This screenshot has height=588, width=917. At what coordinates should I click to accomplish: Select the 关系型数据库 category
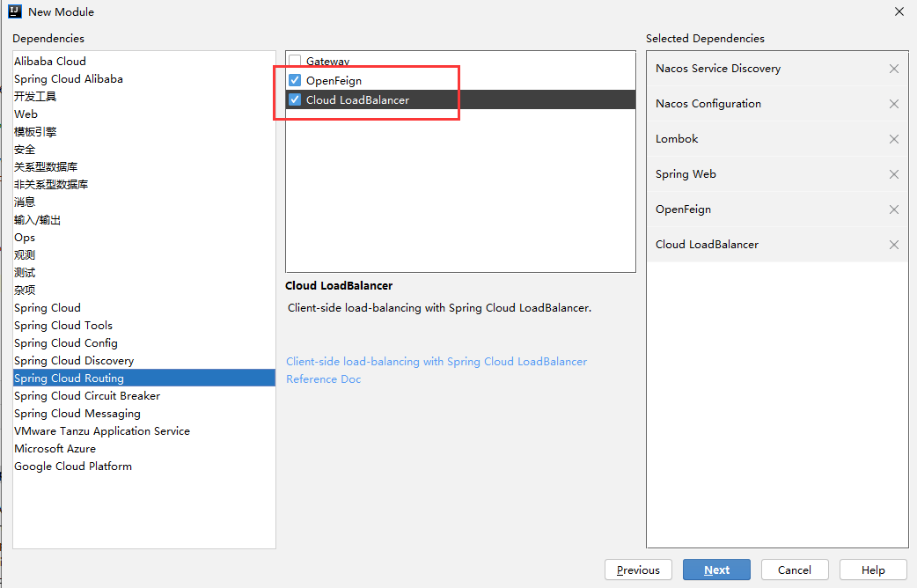coord(143,166)
